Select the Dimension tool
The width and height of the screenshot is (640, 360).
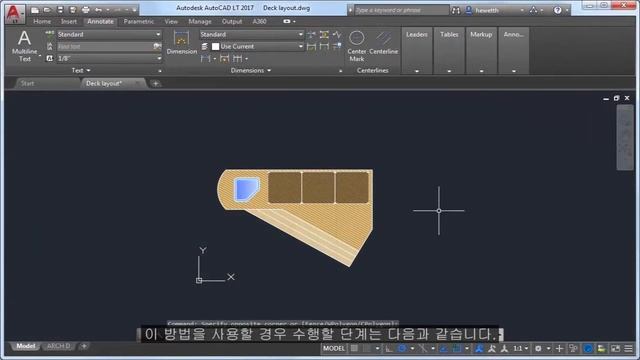pos(181,42)
